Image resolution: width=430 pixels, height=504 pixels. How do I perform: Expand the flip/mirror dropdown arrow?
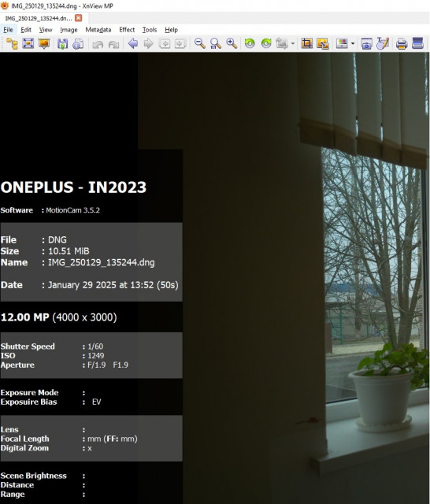coord(292,43)
